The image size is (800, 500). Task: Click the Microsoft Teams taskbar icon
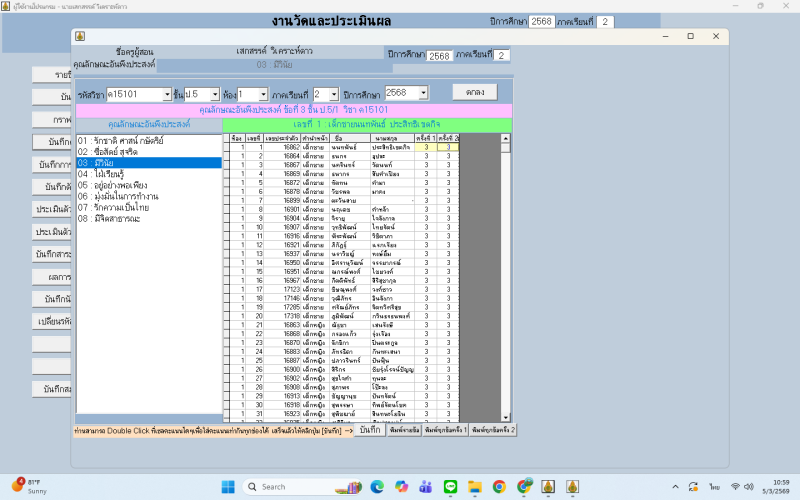tap(425, 487)
